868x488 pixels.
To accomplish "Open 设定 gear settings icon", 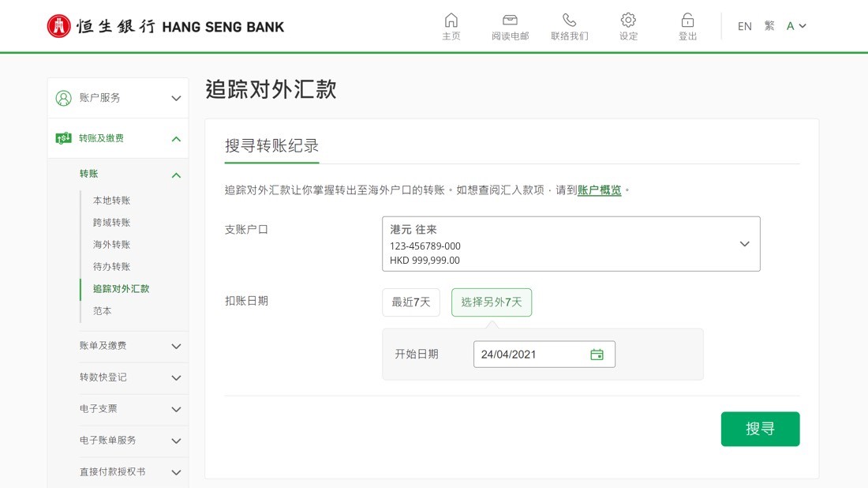I will coord(628,21).
